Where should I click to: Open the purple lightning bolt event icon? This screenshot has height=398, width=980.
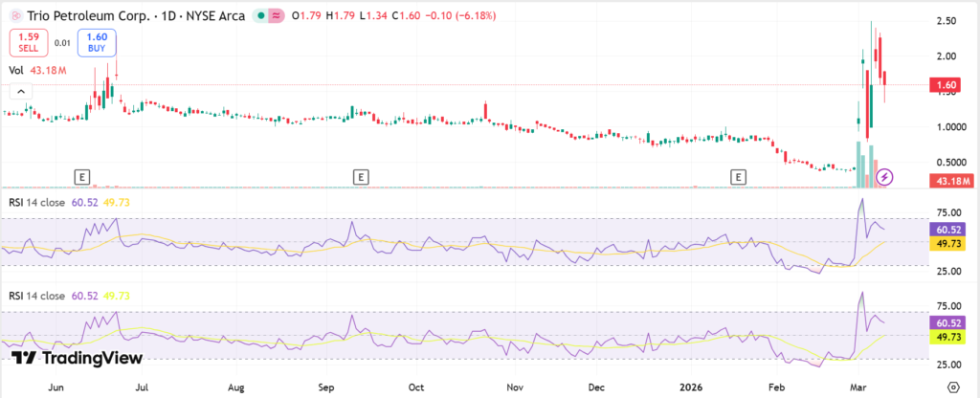885,177
